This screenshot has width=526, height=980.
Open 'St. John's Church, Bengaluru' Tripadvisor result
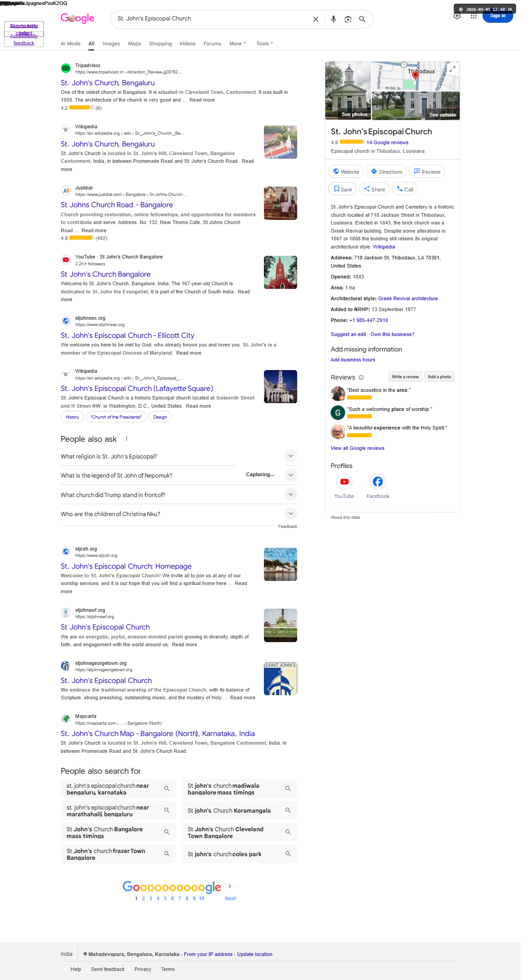(x=108, y=83)
